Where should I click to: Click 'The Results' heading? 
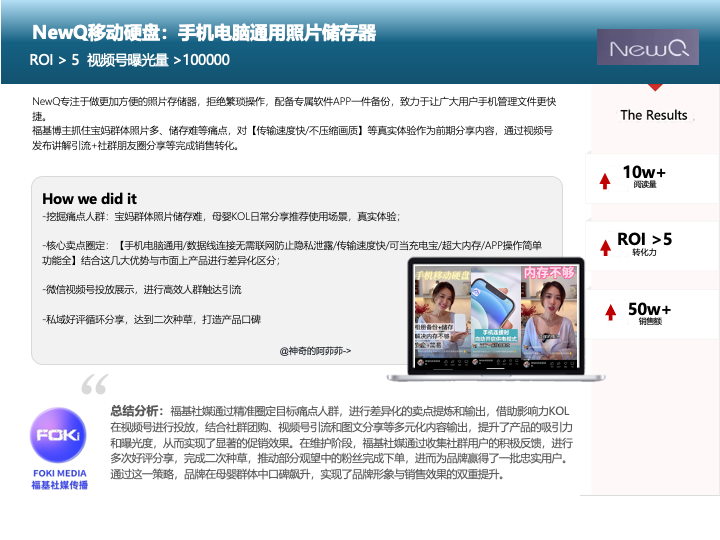(x=653, y=115)
